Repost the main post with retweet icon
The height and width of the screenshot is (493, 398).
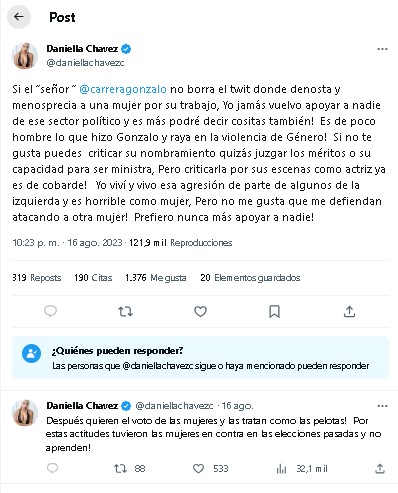(125, 312)
